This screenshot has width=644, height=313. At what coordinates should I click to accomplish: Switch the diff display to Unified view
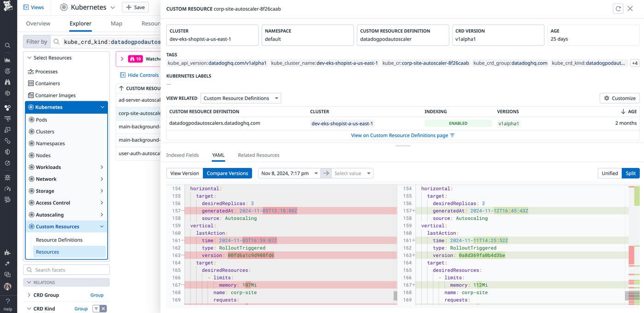pyautogui.click(x=609, y=173)
